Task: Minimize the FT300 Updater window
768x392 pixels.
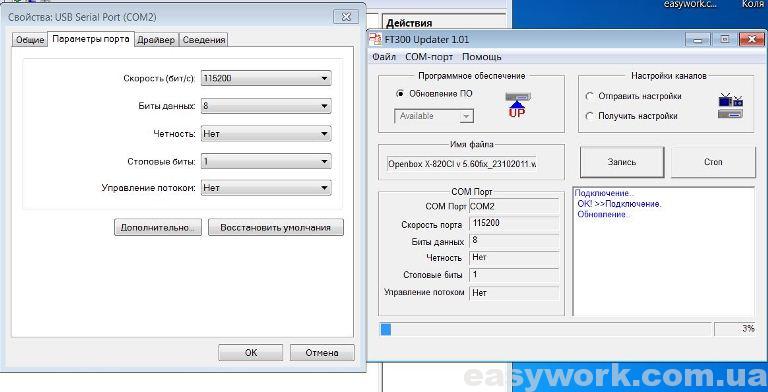Action: 697,40
